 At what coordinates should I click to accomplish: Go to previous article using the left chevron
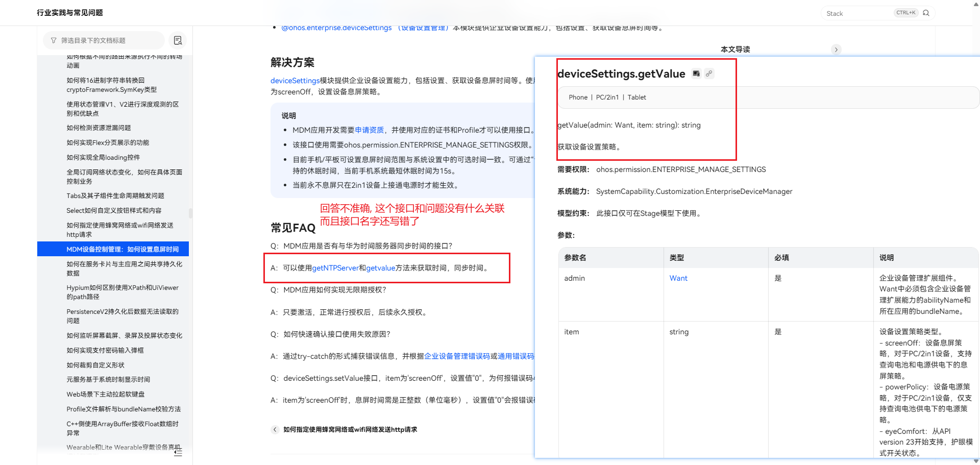click(x=275, y=430)
